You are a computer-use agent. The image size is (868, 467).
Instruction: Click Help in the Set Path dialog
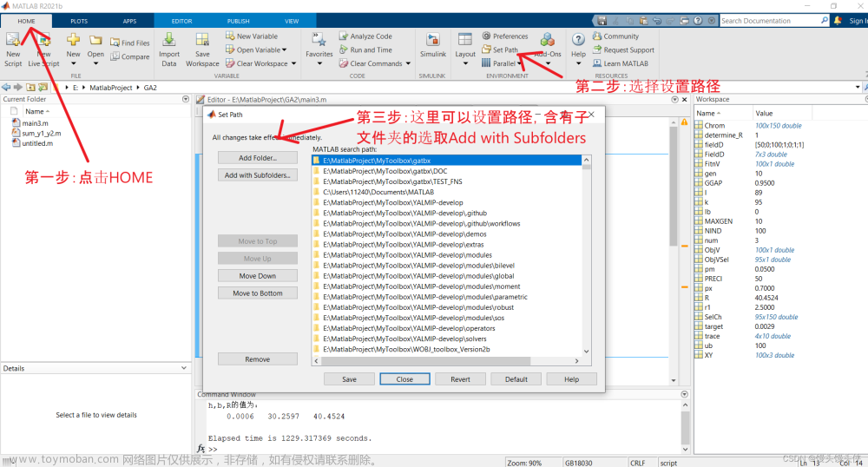(571, 379)
